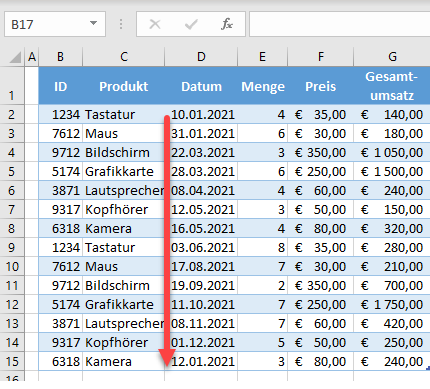
Task: Select column A header
Action: pos(32,57)
